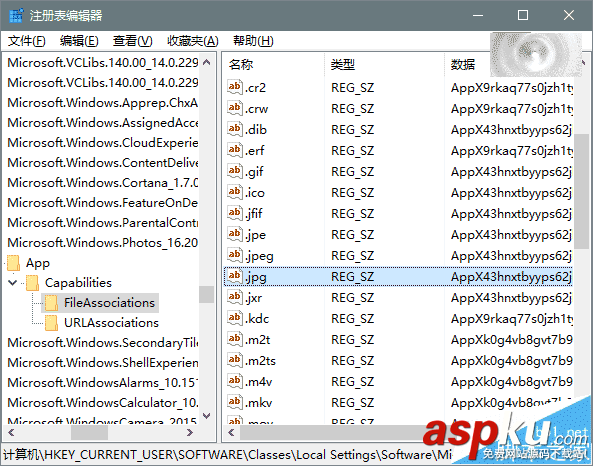
Task: Click the string icon for .m2ts
Action: (x=235, y=360)
